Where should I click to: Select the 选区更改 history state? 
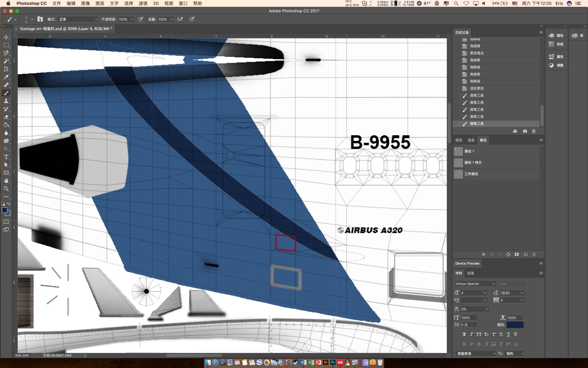pos(496,88)
